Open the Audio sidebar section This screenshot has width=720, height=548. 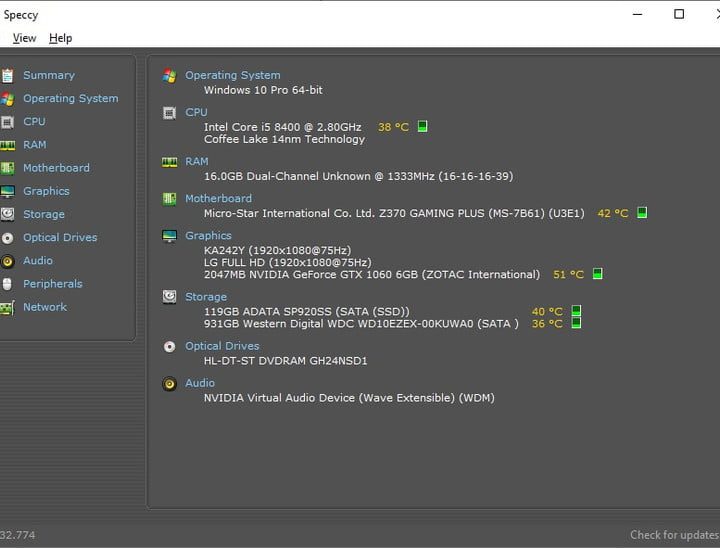click(38, 260)
